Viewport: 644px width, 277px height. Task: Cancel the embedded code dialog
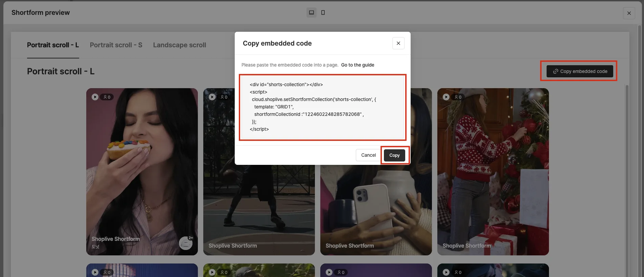(x=368, y=155)
